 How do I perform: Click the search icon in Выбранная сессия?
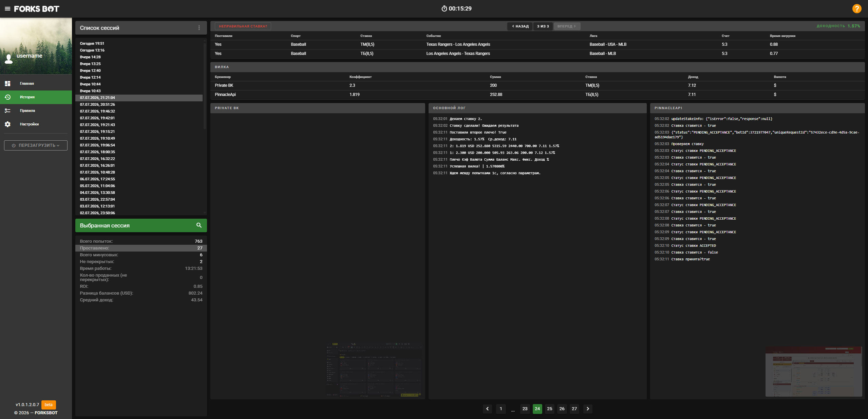(199, 225)
